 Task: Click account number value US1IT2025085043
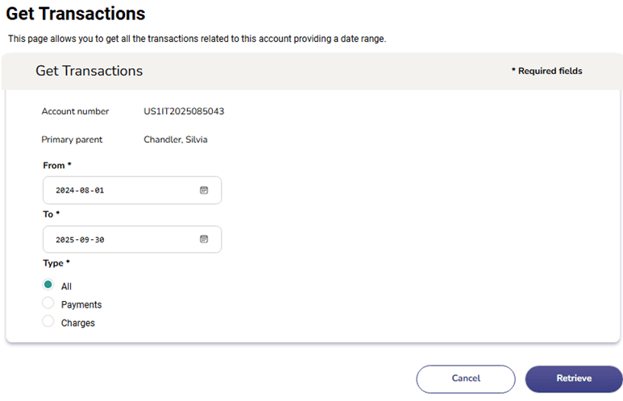(x=191, y=111)
